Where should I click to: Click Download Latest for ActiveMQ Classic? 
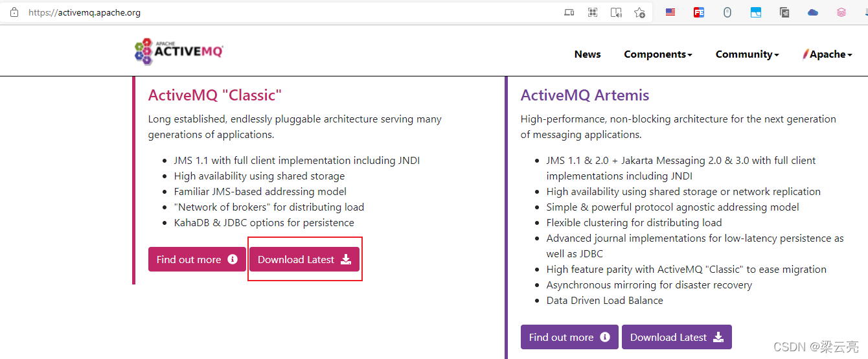pyautogui.click(x=304, y=259)
